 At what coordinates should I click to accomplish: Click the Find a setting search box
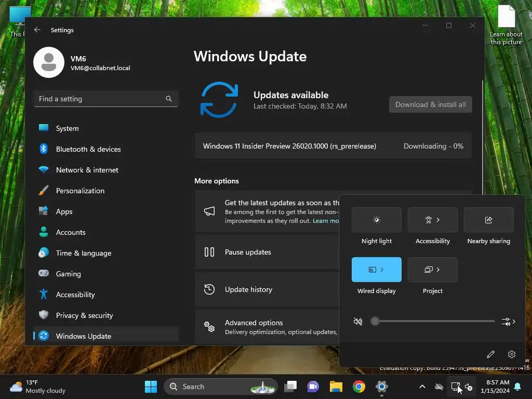tap(106, 99)
